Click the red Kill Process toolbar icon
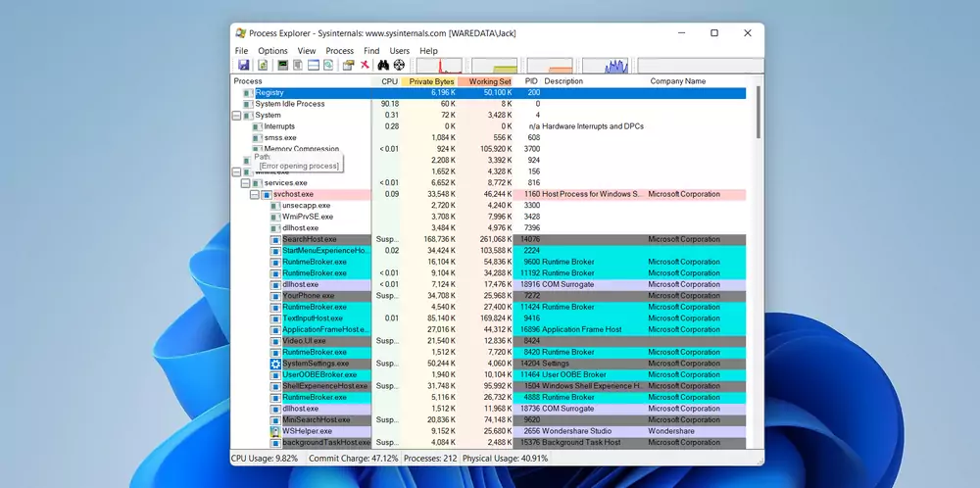This screenshot has width=980, height=488. [x=365, y=65]
